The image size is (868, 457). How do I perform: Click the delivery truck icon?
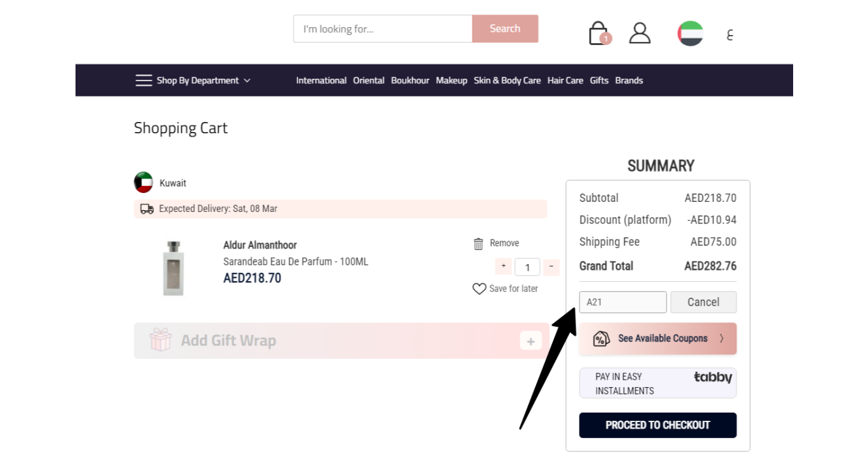click(x=147, y=209)
